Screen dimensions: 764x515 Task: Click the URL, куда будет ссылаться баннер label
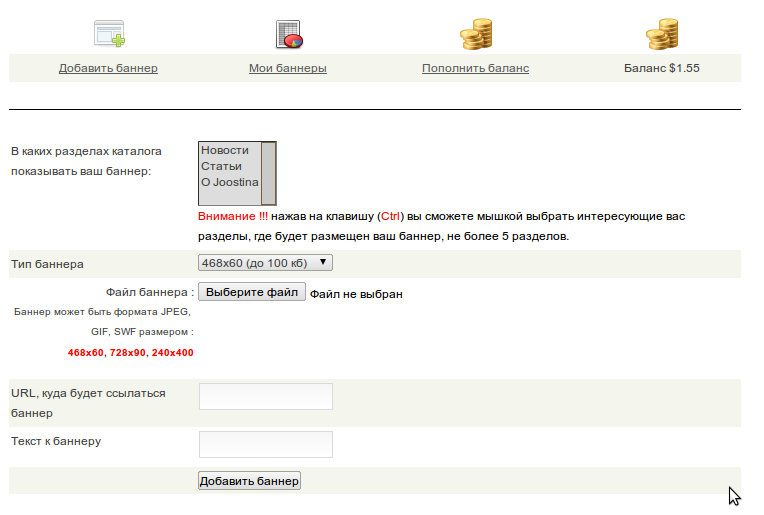(88, 403)
